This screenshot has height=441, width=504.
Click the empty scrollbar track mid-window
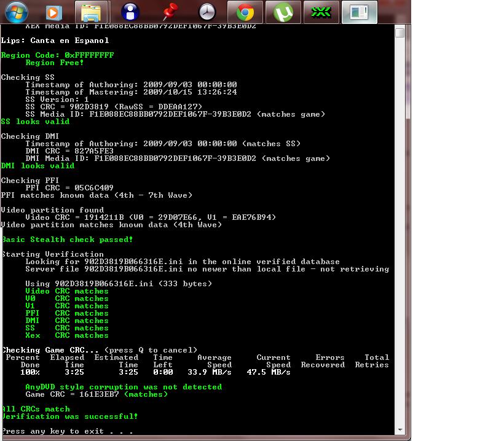click(x=400, y=233)
